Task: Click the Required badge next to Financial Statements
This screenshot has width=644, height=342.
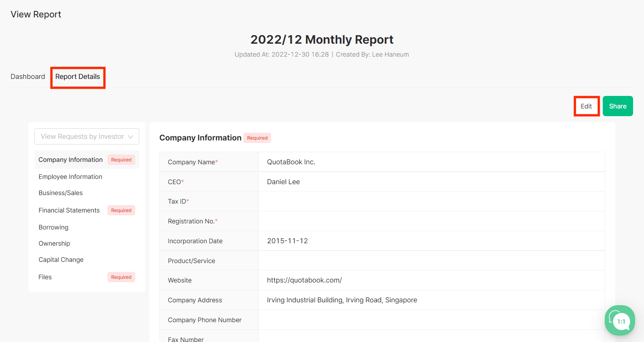Action: 121,210
